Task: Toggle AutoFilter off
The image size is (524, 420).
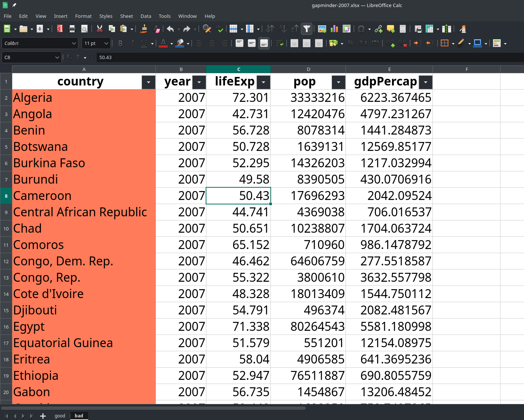Action: pyautogui.click(x=306, y=29)
